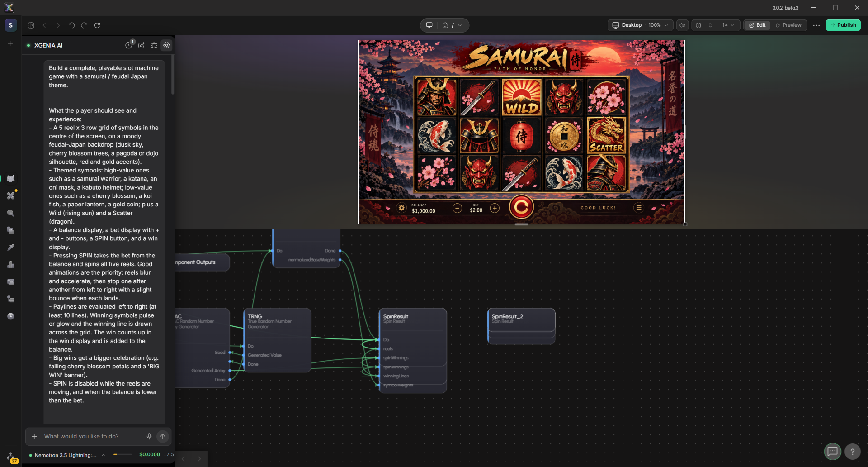This screenshot has width=868, height=467.
Task: Open the Desktop 100% viewport dropdown
Action: [x=640, y=25]
